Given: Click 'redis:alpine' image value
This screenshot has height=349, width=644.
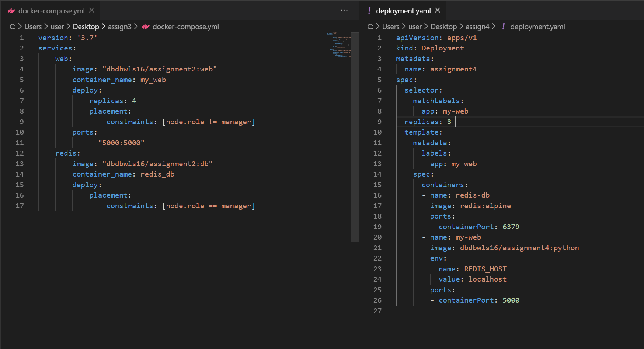Looking at the screenshot, I should pos(485,206).
